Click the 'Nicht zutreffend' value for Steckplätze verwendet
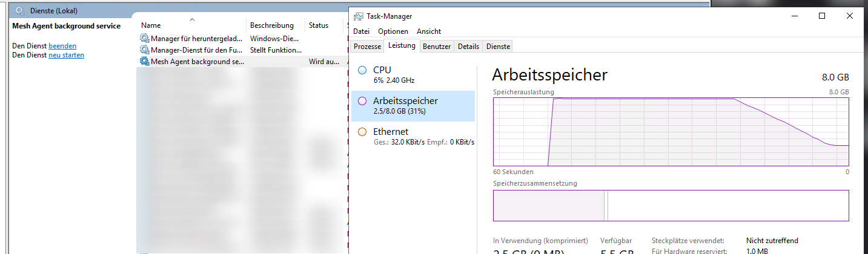 click(x=772, y=241)
